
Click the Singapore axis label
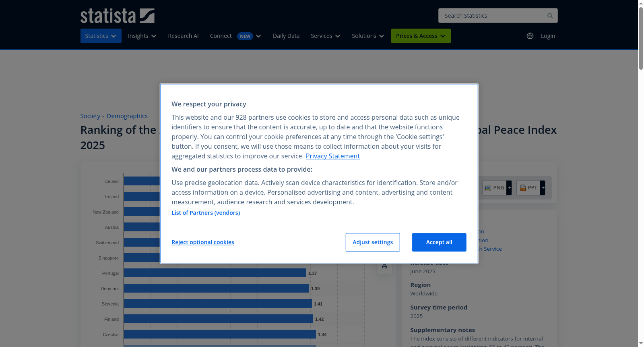point(109,258)
